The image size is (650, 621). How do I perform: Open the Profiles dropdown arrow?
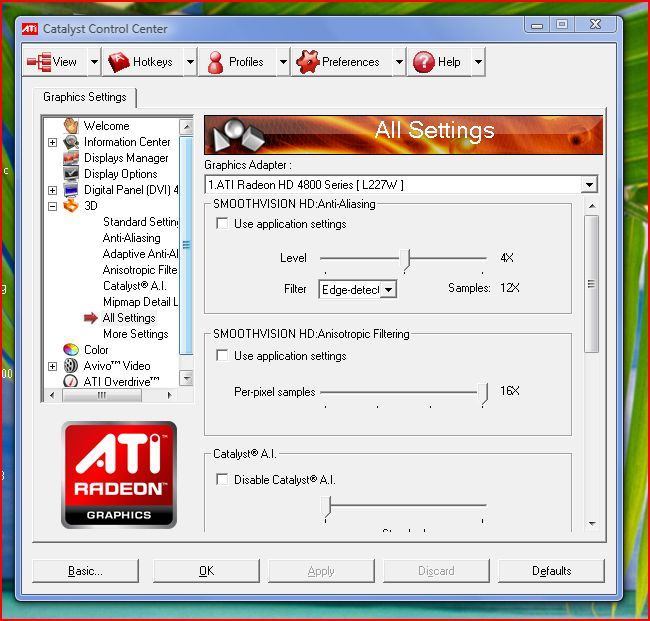pos(283,62)
